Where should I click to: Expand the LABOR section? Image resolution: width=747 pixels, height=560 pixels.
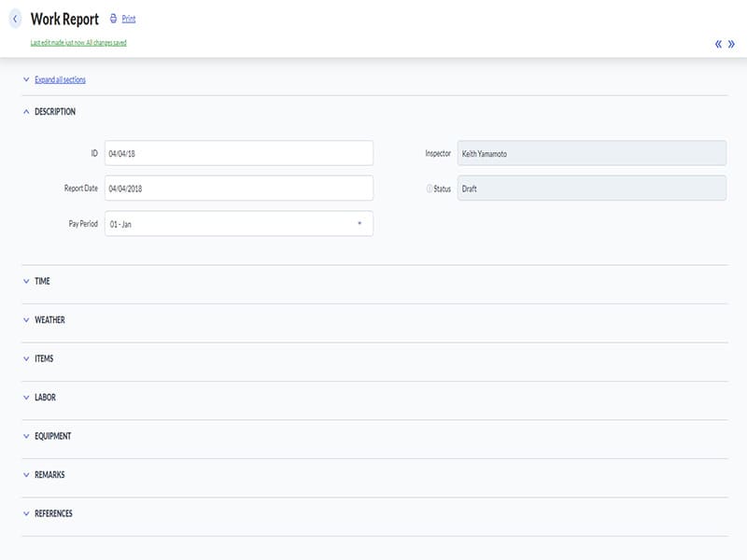45,398
